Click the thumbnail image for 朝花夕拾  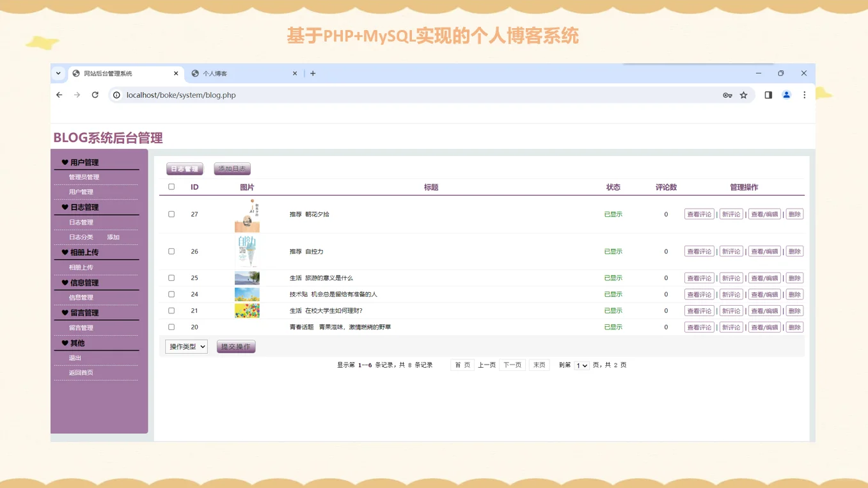[247, 214]
